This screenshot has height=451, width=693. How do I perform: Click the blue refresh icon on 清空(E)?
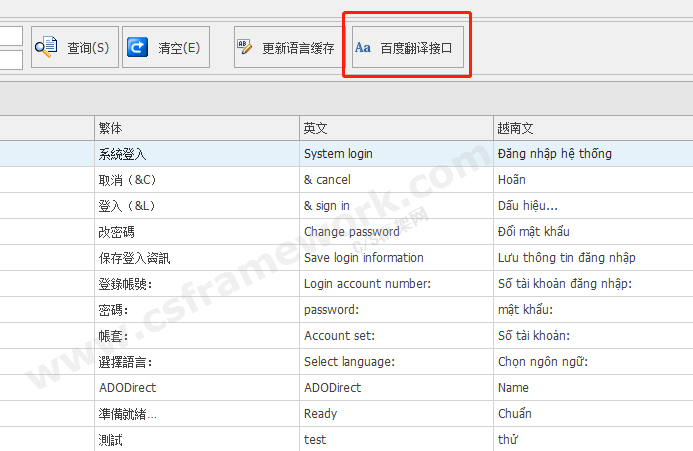pyautogui.click(x=138, y=47)
